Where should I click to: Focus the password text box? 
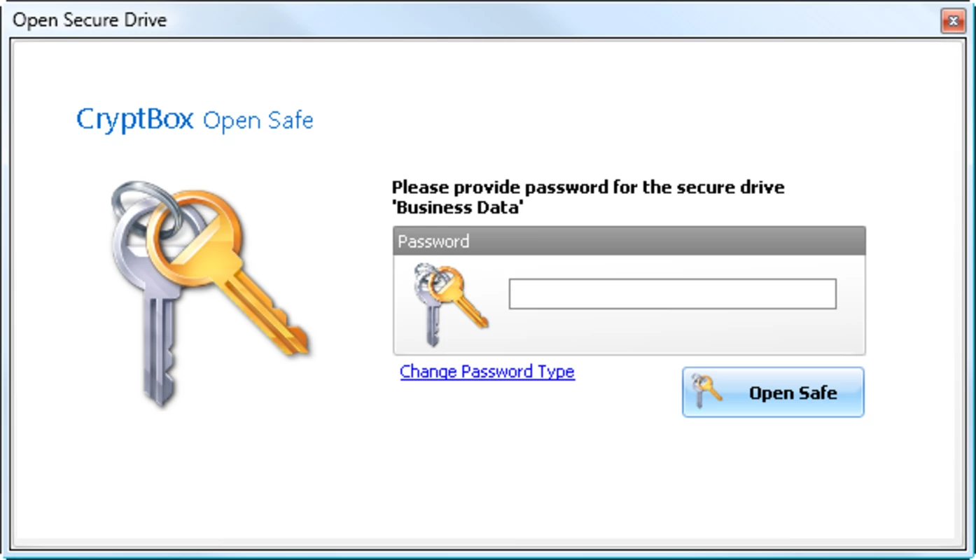pyautogui.click(x=672, y=293)
